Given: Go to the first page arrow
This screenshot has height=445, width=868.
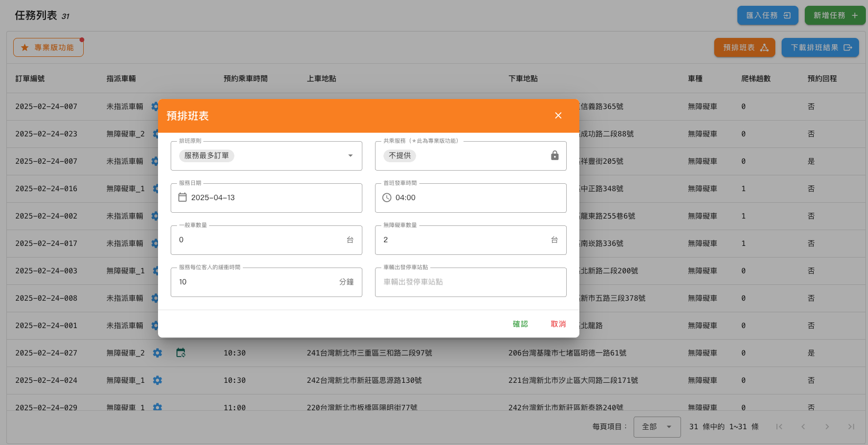Looking at the screenshot, I should (x=779, y=427).
